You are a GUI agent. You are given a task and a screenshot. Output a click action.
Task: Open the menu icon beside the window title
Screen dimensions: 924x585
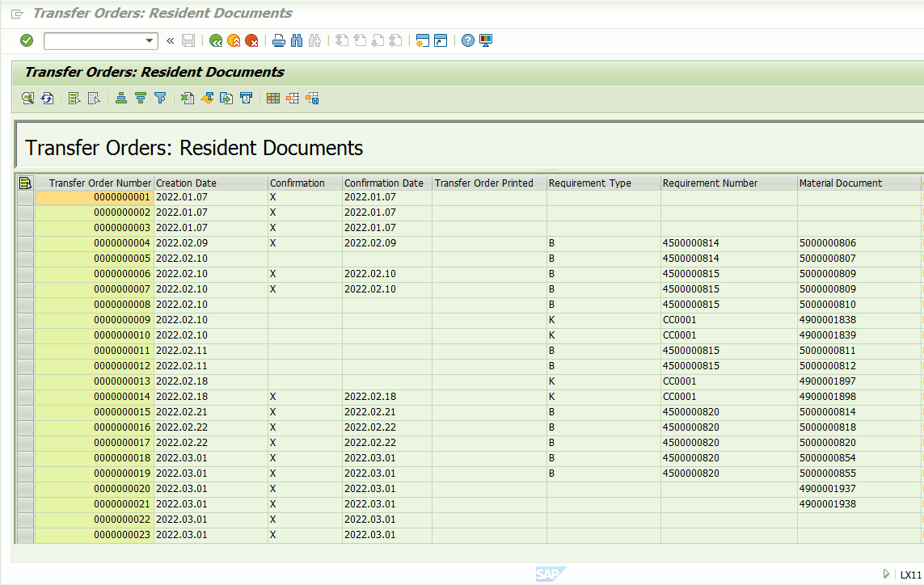tap(18, 14)
